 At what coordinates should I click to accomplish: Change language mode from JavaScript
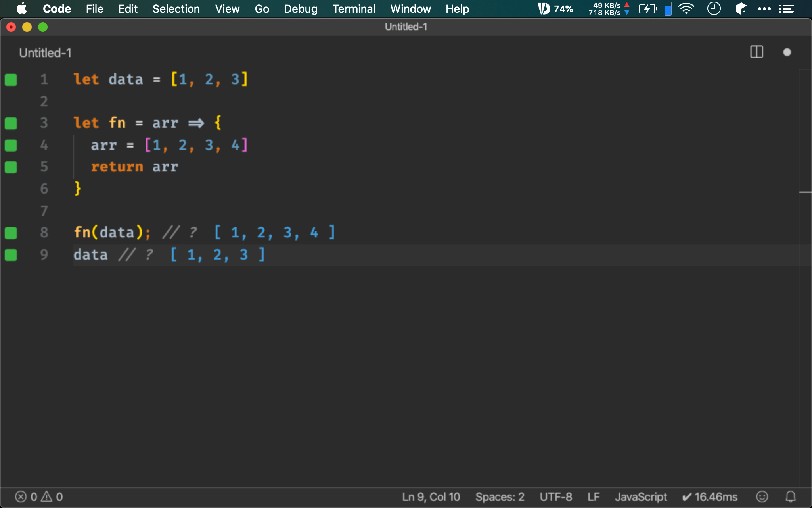click(x=641, y=496)
